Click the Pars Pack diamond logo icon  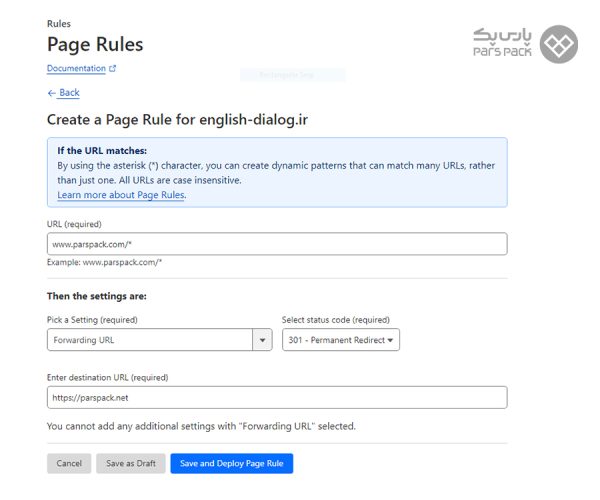tap(559, 44)
